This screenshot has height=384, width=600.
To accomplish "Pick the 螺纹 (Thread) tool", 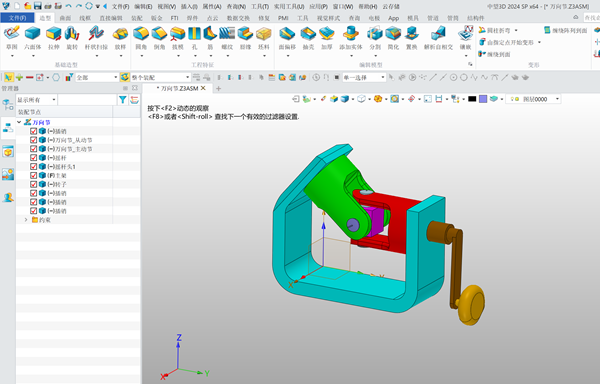I will (227, 38).
